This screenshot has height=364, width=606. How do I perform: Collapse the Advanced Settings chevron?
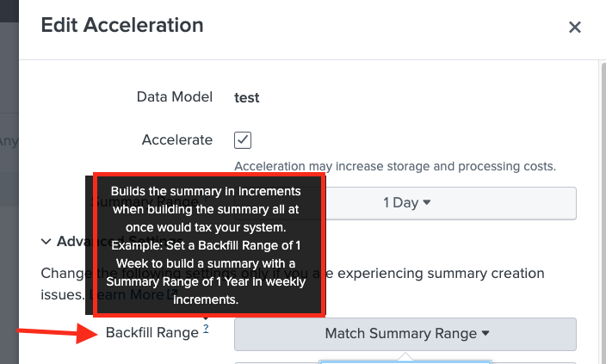(46, 242)
